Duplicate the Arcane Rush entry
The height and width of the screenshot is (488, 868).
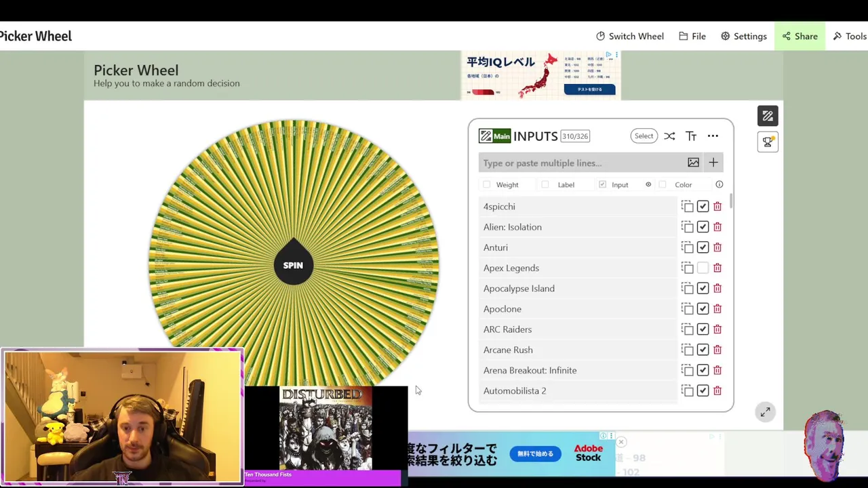click(688, 350)
